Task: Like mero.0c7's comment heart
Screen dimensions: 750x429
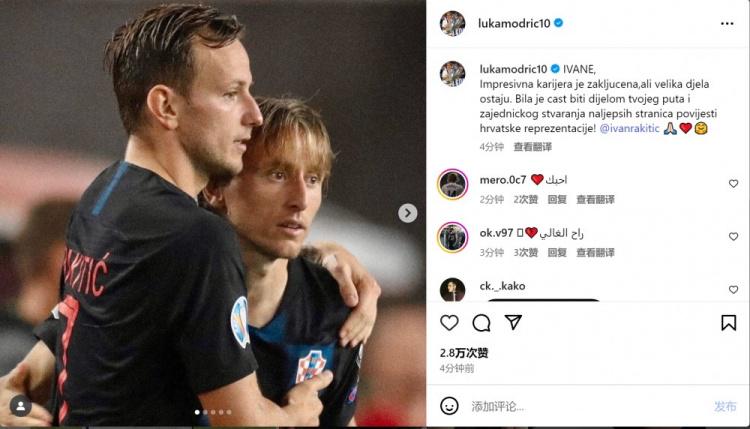Action: point(733,184)
